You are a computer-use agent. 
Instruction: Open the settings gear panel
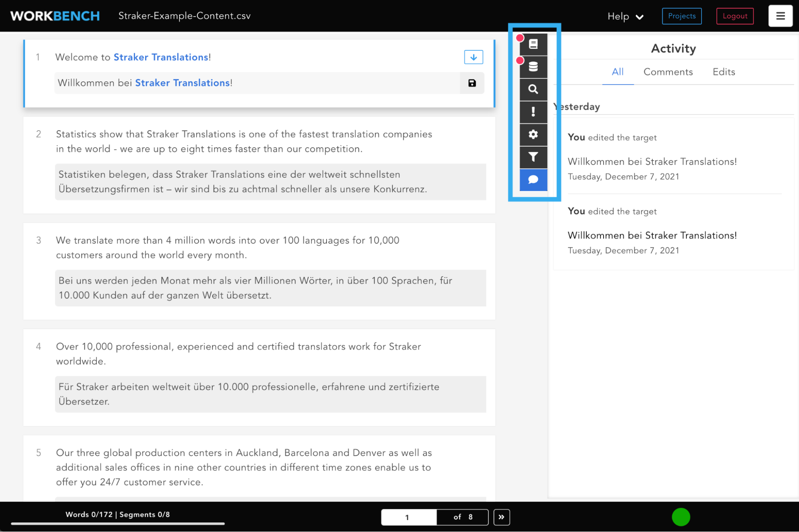click(533, 135)
